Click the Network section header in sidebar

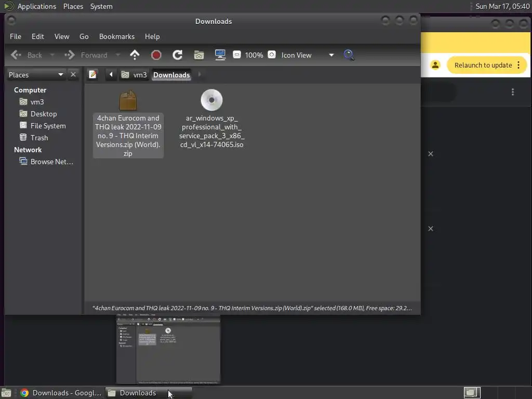click(28, 150)
